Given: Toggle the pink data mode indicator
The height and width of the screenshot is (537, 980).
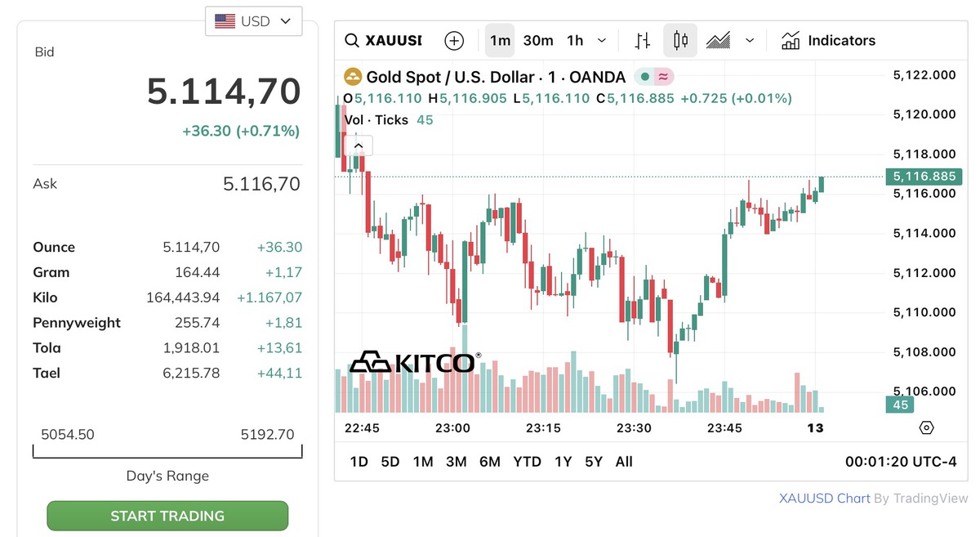Looking at the screenshot, I should click(x=663, y=78).
